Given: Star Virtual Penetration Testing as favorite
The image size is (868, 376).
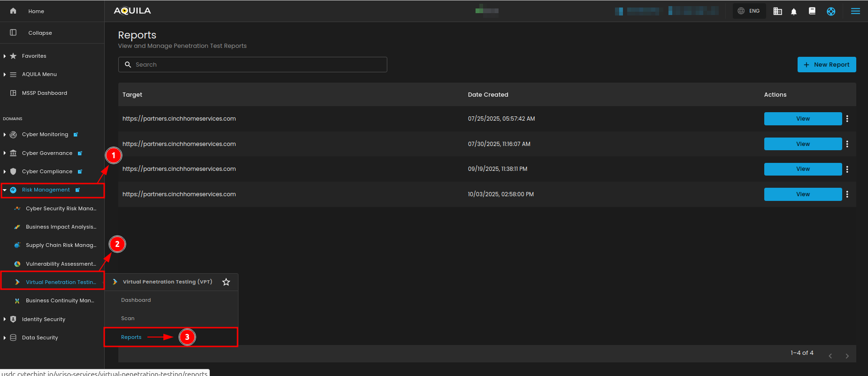Looking at the screenshot, I should (x=226, y=282).
